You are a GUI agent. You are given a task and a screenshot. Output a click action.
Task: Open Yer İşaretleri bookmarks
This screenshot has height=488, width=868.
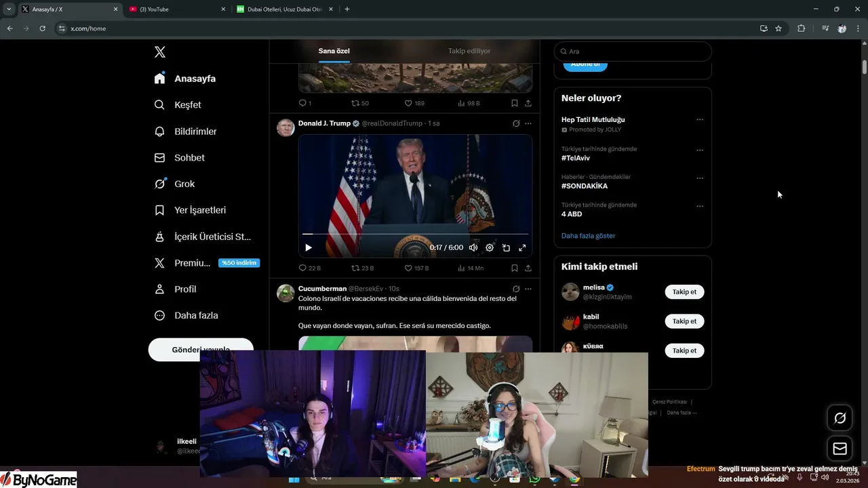click(x=190, y=210)
